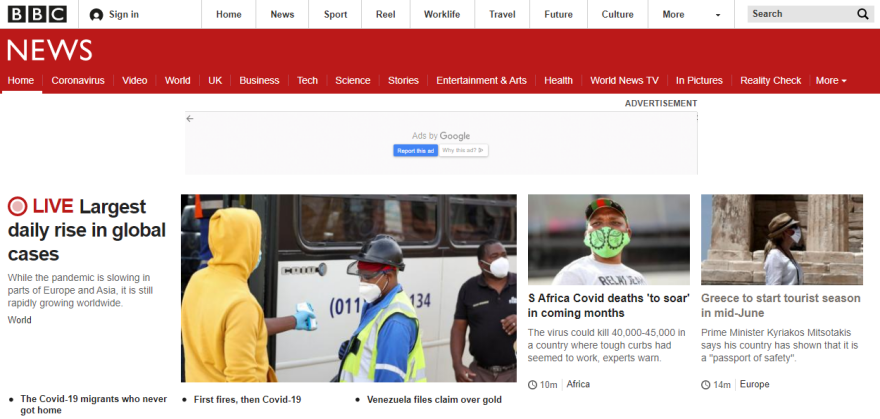Open the Venezuela files claim over gold link
The width and height of the screenshot is (880, 419).
(x=434, y=400)
